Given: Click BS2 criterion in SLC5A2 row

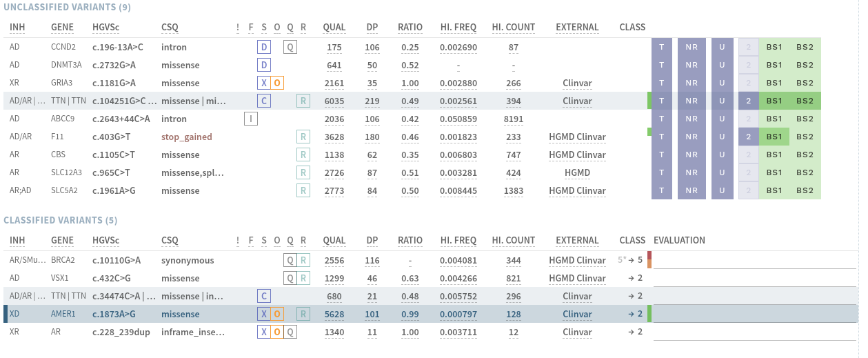Looking at the screenshot, I should (x=805, y=190).
